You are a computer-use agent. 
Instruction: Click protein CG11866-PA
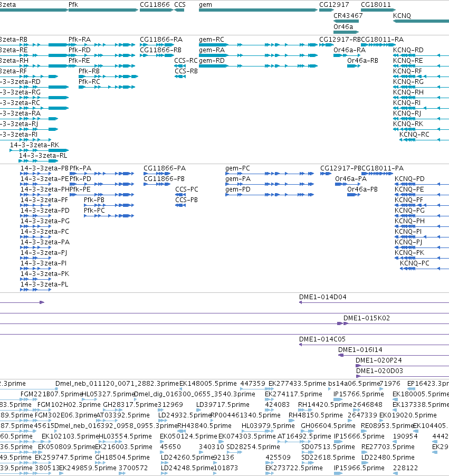click(x=165, y=168)
